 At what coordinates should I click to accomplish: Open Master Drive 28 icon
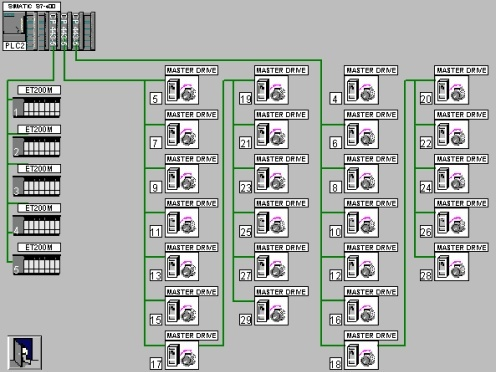point(452,267)
